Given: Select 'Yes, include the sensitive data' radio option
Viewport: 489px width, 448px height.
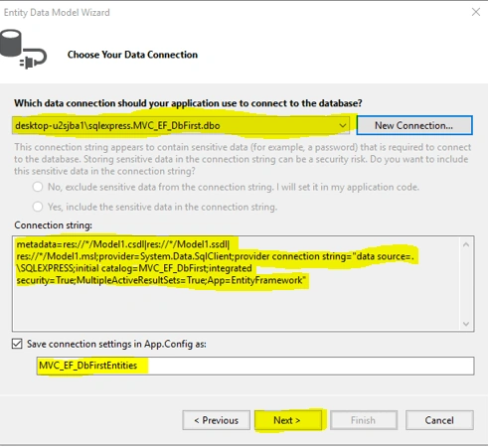Looking at the screenshot, I should (38, 207).
